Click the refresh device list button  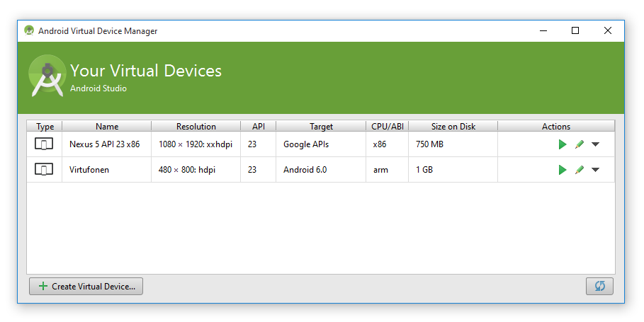[x=599, y=286]
